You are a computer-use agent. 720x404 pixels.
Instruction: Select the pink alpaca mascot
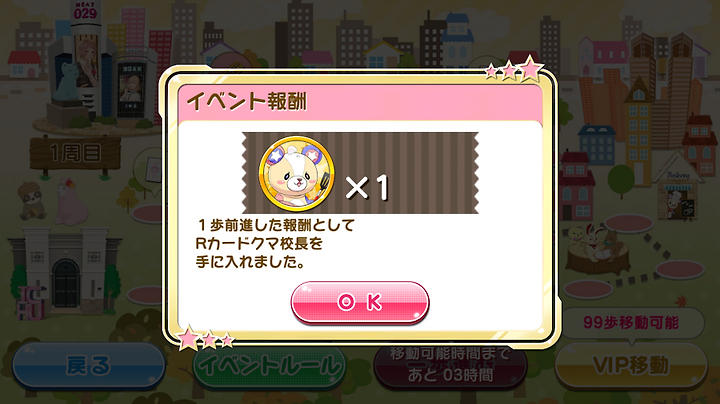tap(71, 202)
